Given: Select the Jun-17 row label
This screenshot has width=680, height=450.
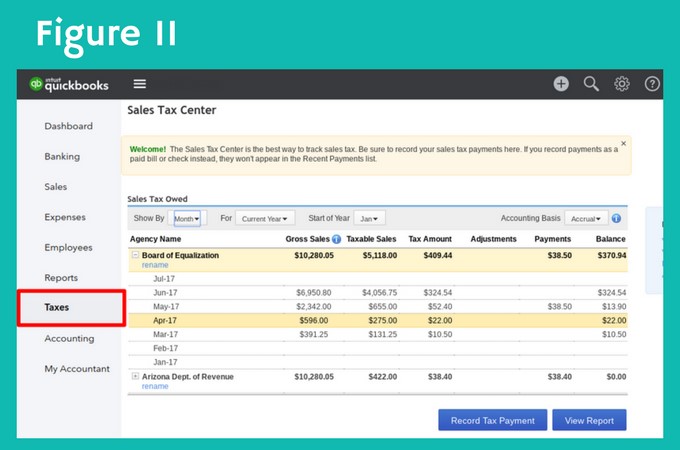Looking at the screenshot, I should (x=165, y=293).
